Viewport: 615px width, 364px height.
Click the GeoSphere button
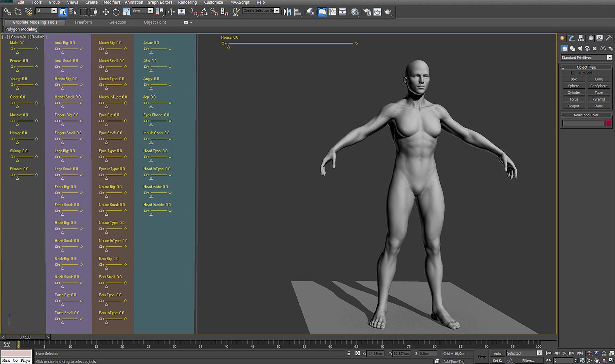click(x=599, y=86)
